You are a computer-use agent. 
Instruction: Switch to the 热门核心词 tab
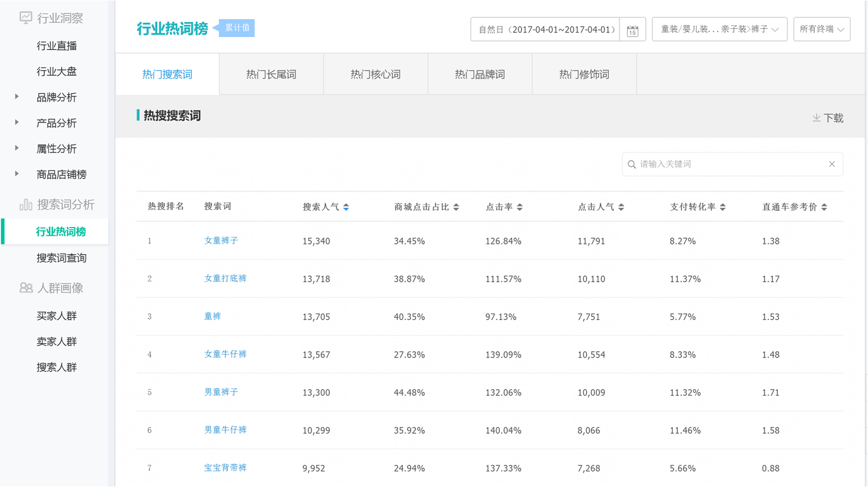[x=376, y=74]
